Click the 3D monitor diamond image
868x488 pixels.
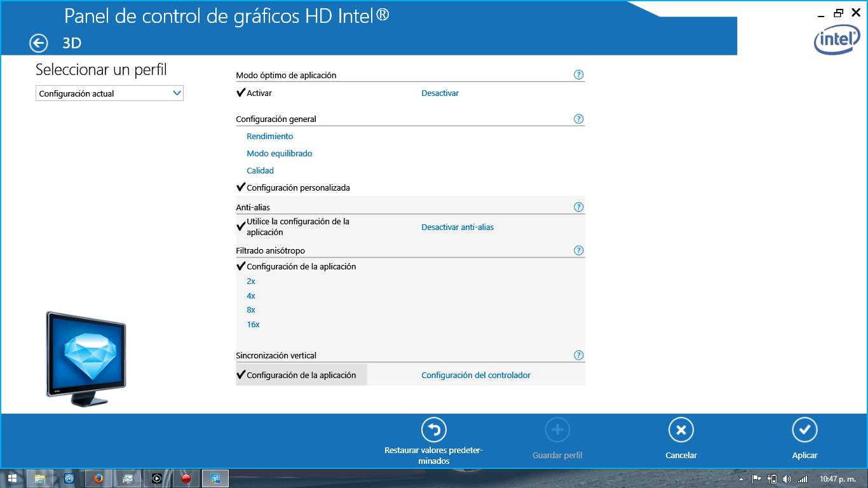(x=86, y=359)
